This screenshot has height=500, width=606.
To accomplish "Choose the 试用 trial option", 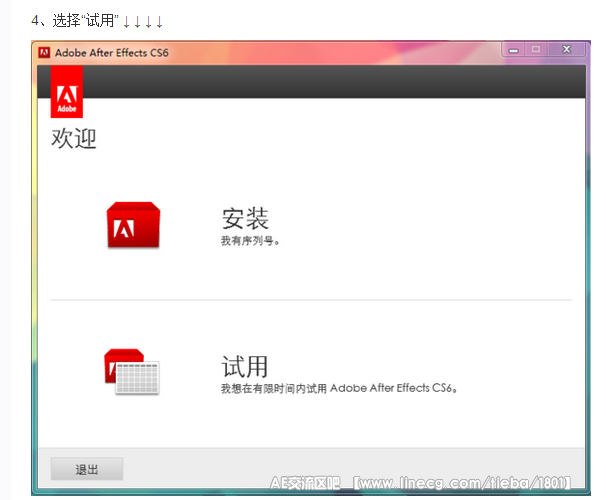I will (245, 366).
